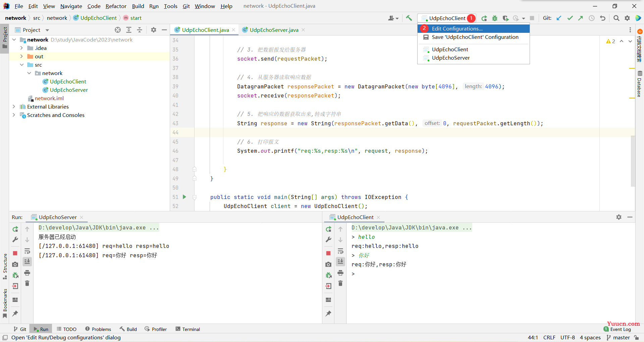Collapse all icon in Project panel
Image resolution: width=644 pixels, height=342 pixels.
(x=140, y=30)
